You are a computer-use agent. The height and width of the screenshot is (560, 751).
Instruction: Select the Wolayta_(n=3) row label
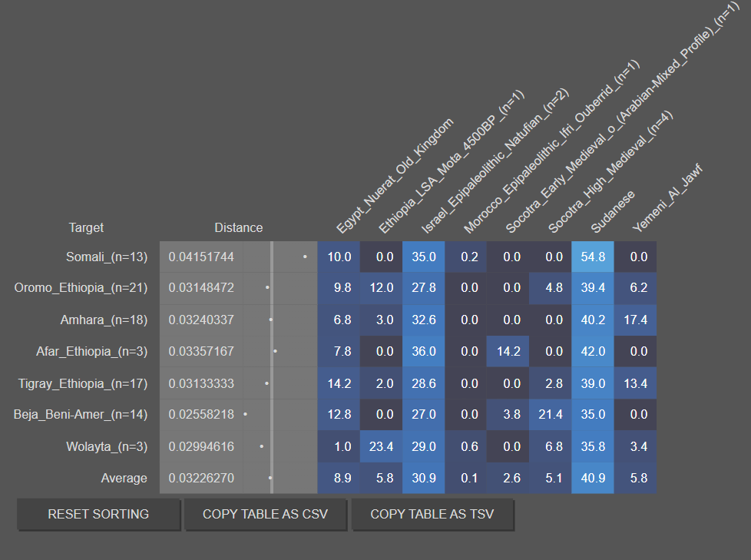point(106,446)
